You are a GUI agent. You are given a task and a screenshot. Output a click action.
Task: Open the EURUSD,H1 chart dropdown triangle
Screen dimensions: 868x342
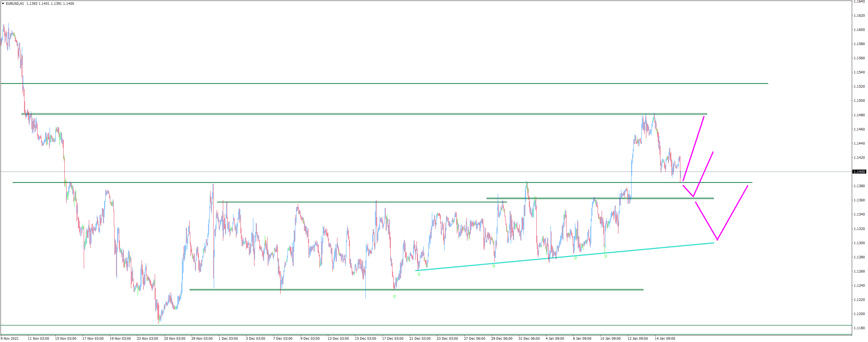[3, 4]
